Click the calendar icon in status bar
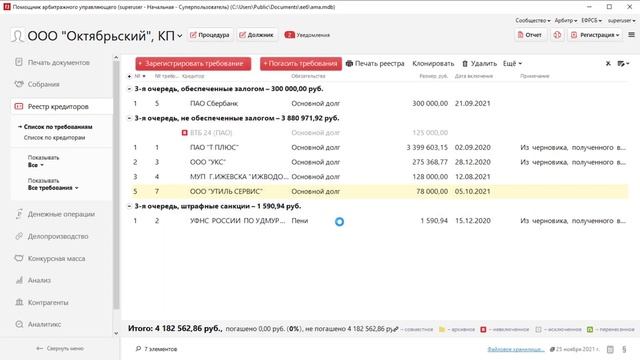Viewport: 640px width, 360px height. pos(610,349)
